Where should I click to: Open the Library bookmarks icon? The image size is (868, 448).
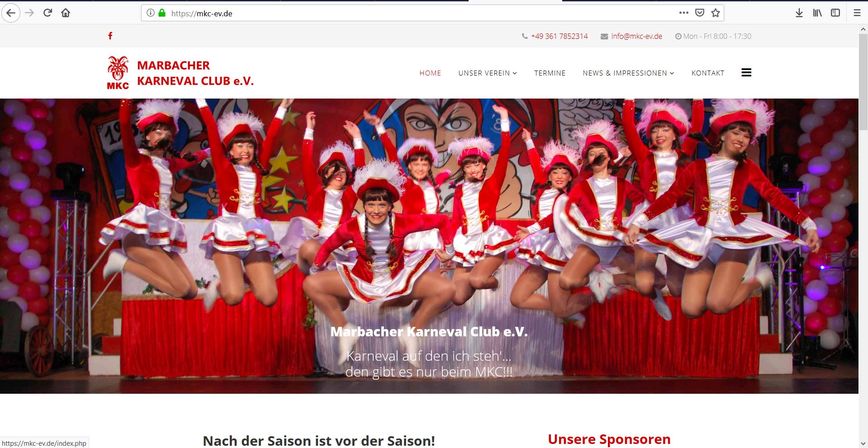[x=817, y=13]
